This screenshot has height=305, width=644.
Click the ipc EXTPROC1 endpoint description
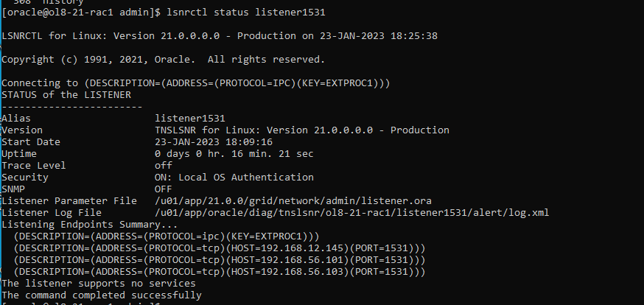coord(167,236)
